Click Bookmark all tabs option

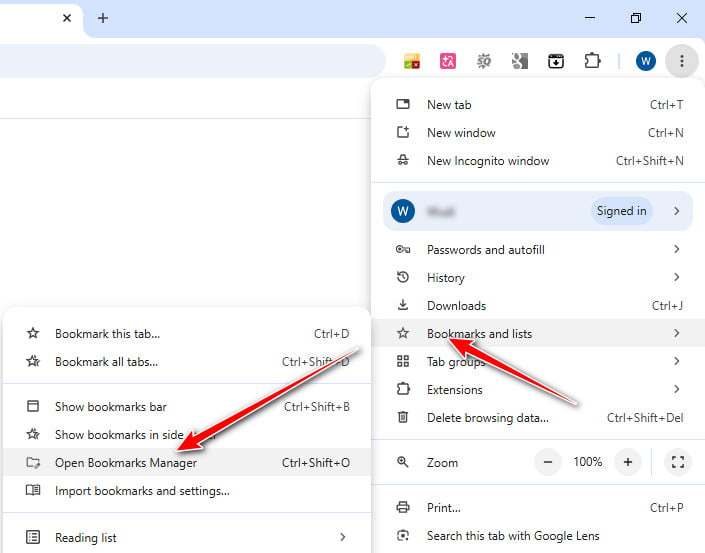point(187,361)
